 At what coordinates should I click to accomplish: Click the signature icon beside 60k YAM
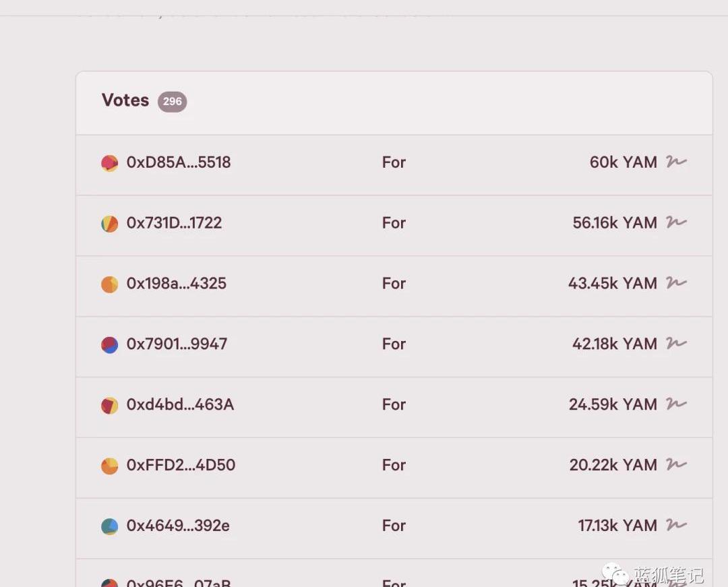tap(676, 162)
